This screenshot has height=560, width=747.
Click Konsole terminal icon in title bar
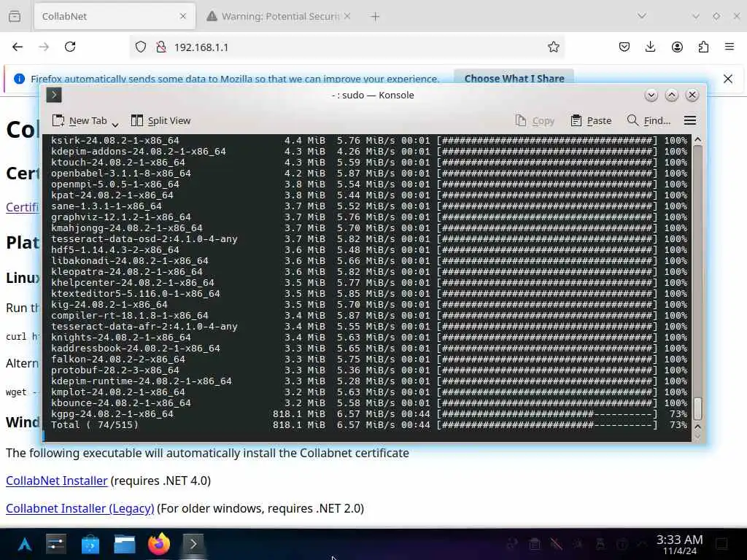tap(54, 95)
